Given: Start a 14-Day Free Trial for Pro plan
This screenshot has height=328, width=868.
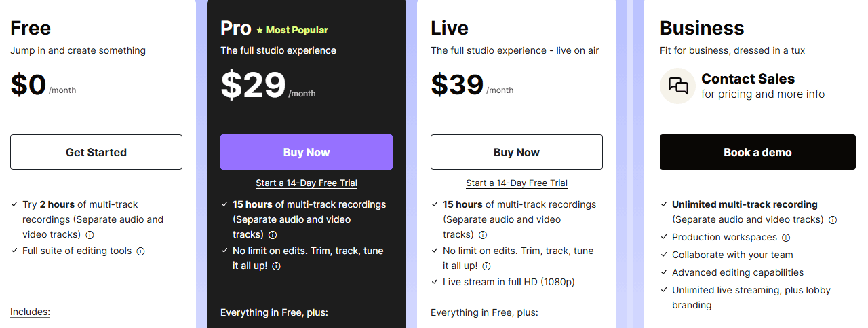Looking at the screenshot, I should click(x=307, y=183).
